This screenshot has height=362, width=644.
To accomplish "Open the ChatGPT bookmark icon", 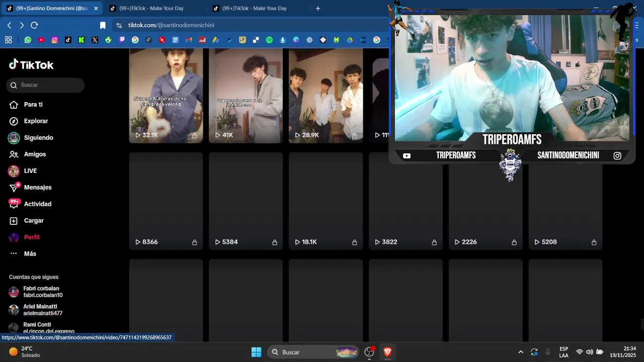I will point(309,40).
